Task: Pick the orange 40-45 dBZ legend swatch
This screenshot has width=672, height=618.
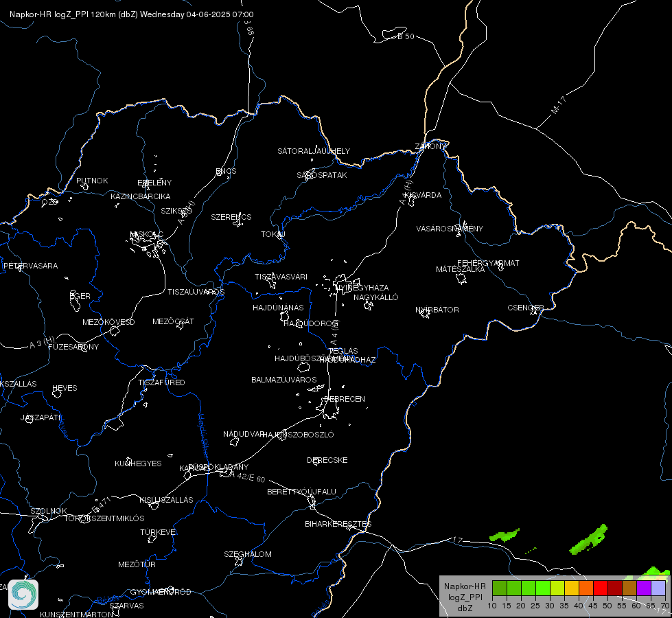Action: [586, 588]
